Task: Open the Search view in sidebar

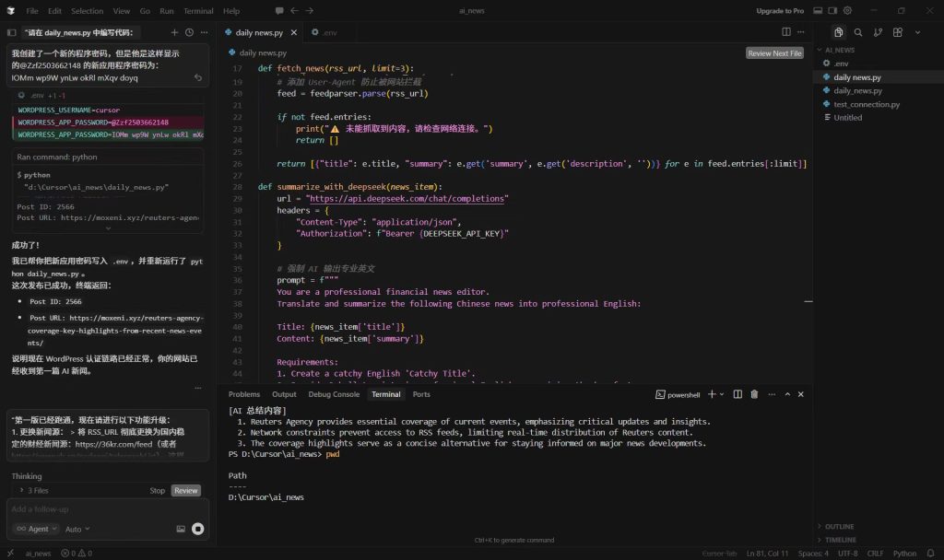Action: 858,32
